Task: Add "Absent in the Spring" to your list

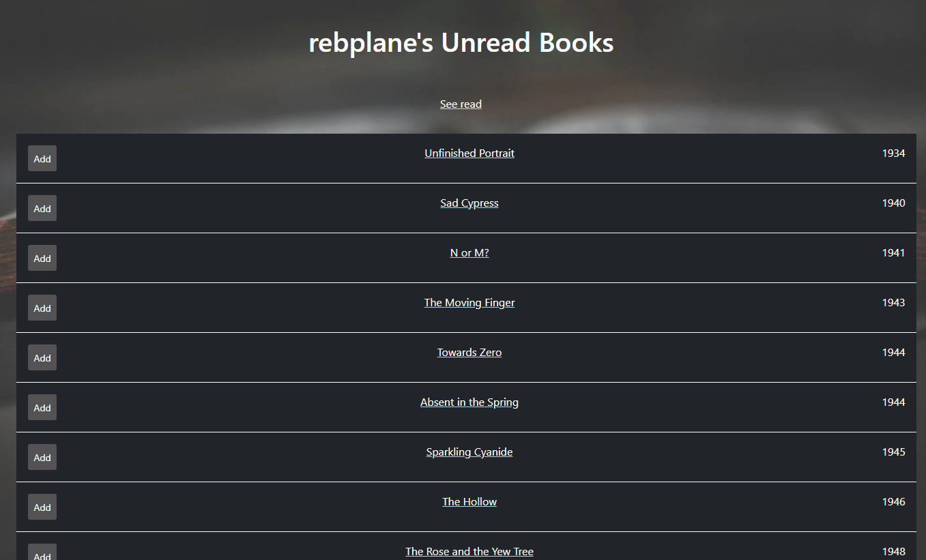Action: pyautogui.click(x=42, y=407)
